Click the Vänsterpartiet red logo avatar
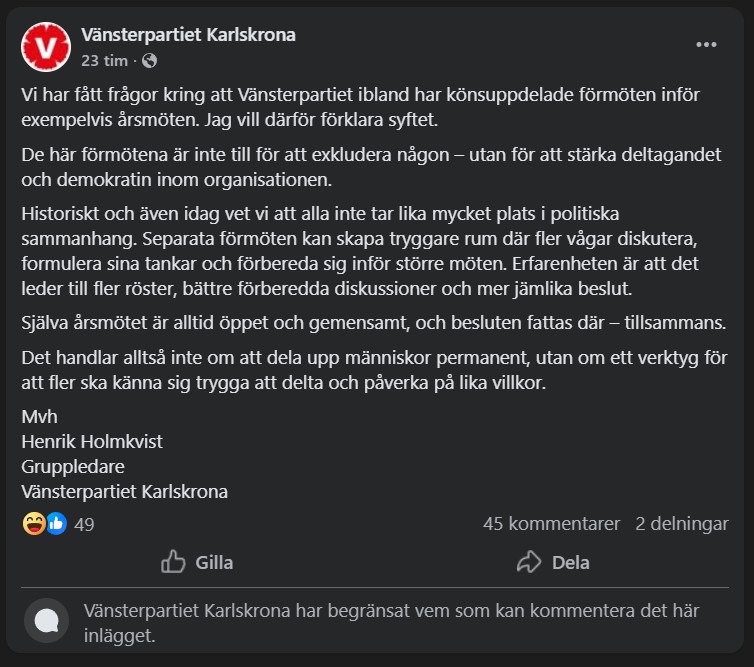Viewport: 754px width, 667px height. pos(45,47)
